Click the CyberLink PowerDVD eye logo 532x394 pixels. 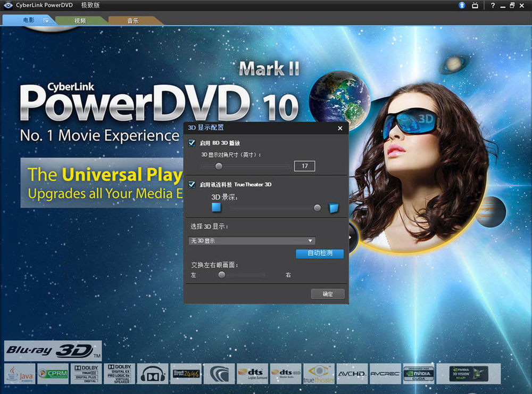coord(8,5)
